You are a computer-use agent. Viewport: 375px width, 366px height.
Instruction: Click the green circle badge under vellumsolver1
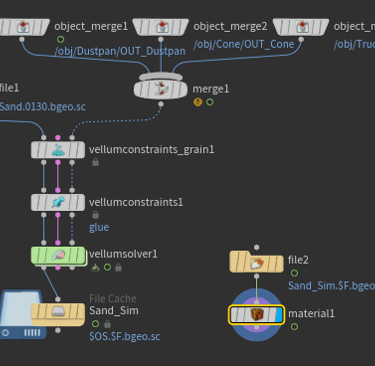click(x=107, y=267)
